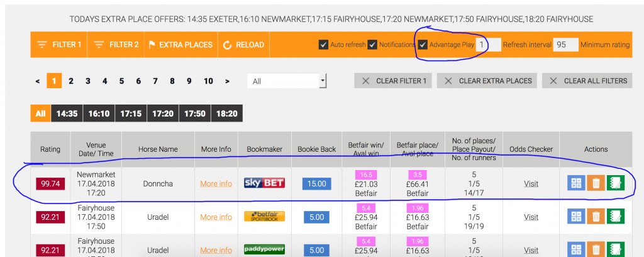Image resolution: width=644 pixels, height=257 pixels.
Task: Go to next page arrow
Action: point(227,81)
